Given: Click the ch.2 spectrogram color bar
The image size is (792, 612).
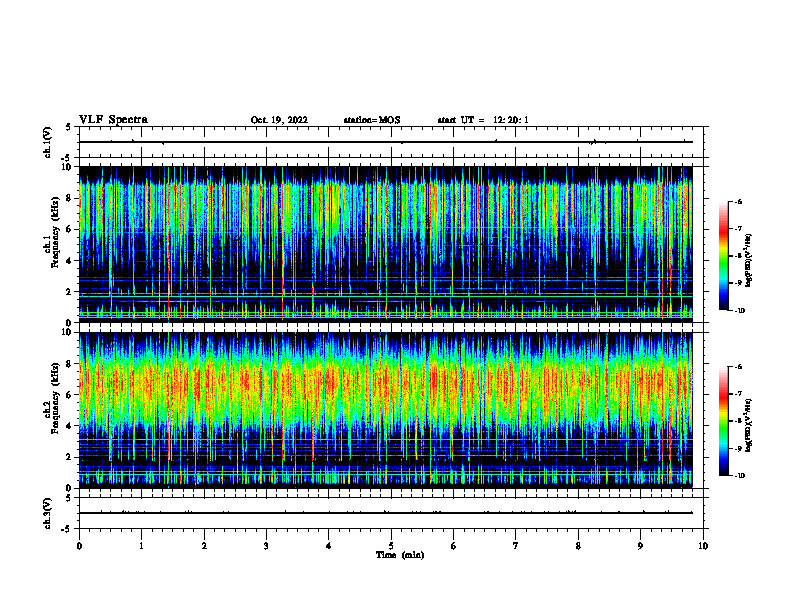Looking at the screenshot, I should pyautogui.click(x=724, y=421).
